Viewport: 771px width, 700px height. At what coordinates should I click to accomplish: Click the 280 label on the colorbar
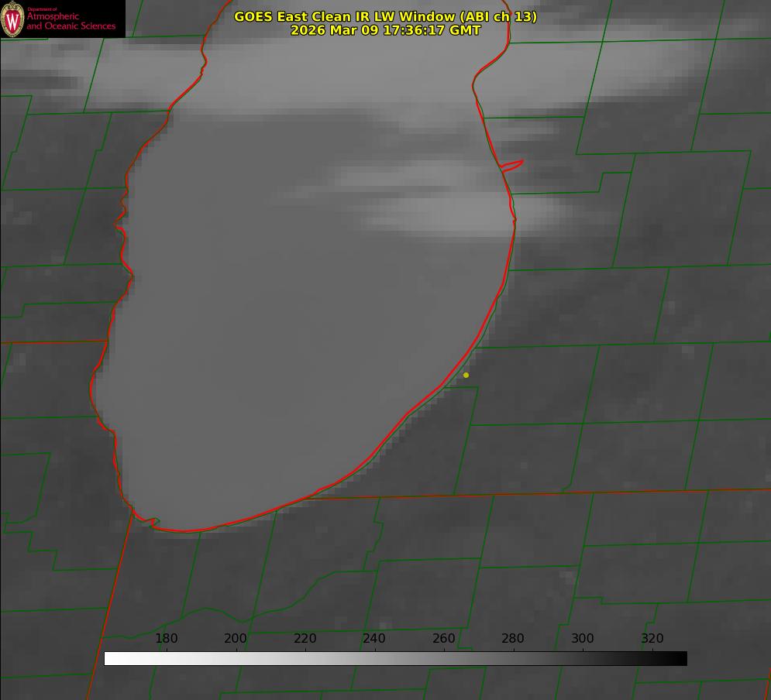(513, 639)
